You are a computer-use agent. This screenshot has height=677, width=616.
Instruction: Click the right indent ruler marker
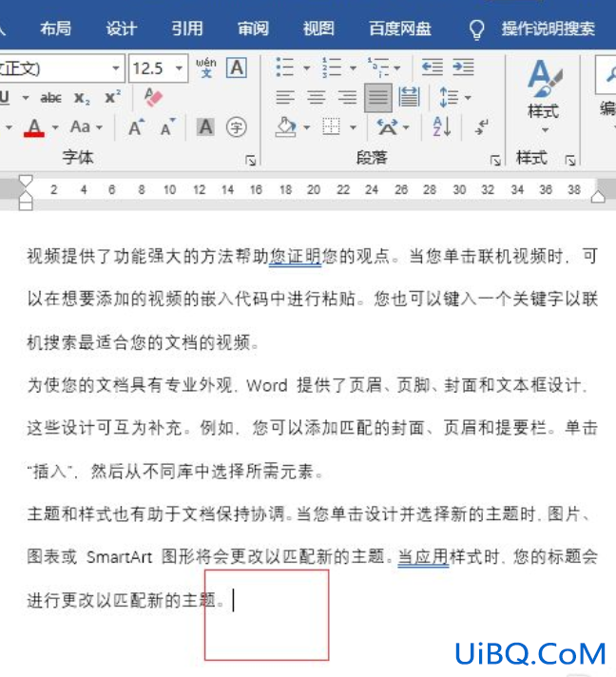(x=597, y=197)
